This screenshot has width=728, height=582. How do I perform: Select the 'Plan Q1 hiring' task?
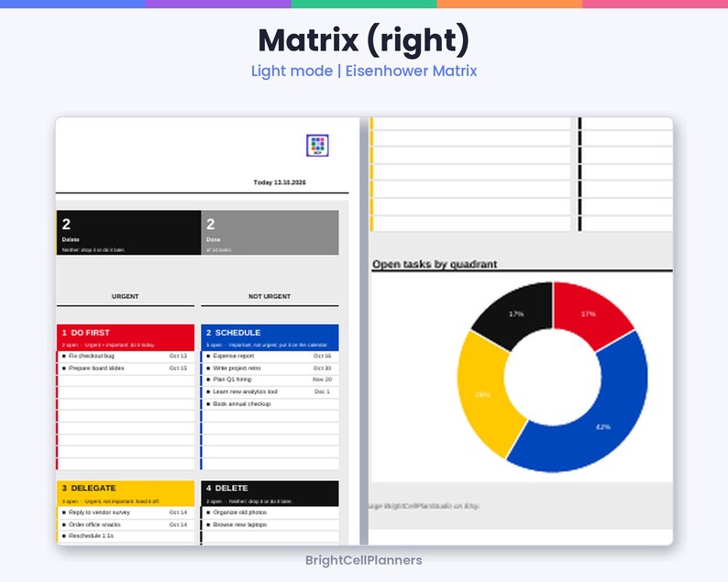[232, 379]
